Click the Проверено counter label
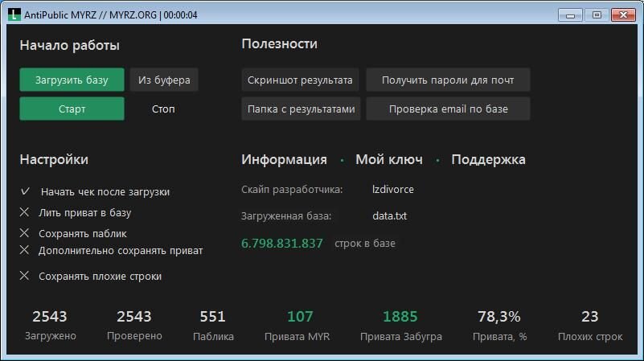The image size is (644, 361). point(134,336)
